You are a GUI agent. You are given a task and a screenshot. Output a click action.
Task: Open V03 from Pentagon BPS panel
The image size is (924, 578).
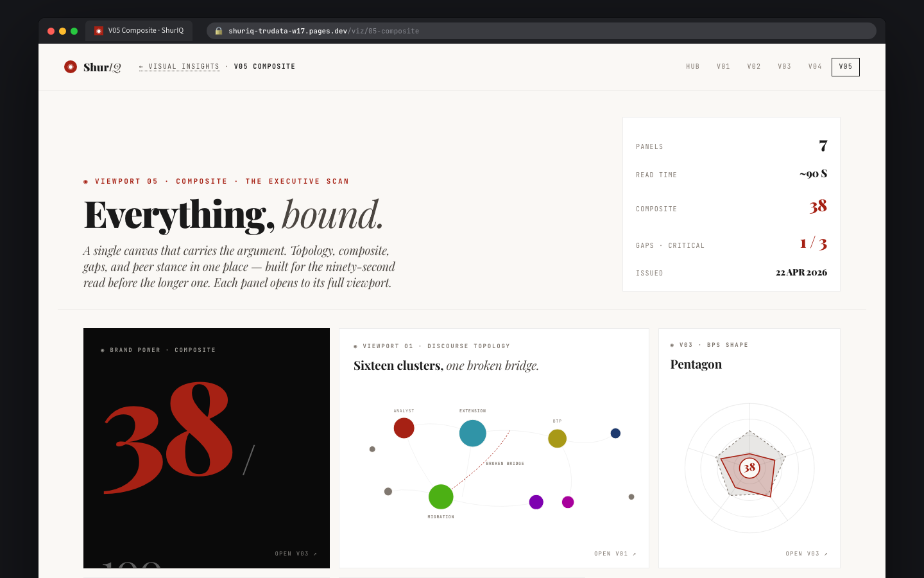[x=806, y=554]
